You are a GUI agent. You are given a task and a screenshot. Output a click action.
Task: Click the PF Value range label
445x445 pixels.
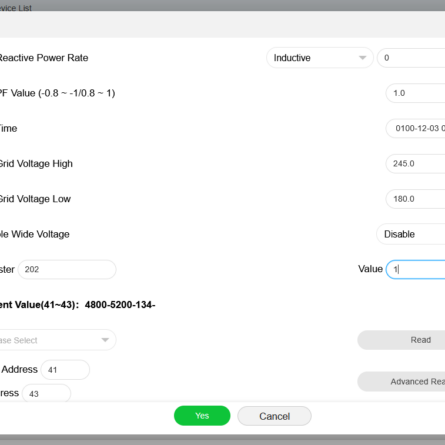pos(57,93)
